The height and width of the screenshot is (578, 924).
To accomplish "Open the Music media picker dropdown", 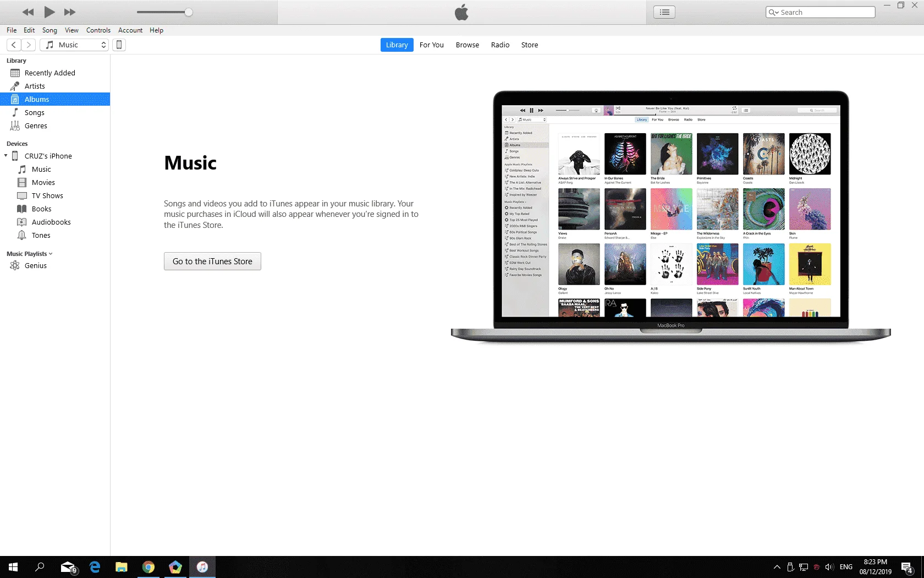I will 74,45.
